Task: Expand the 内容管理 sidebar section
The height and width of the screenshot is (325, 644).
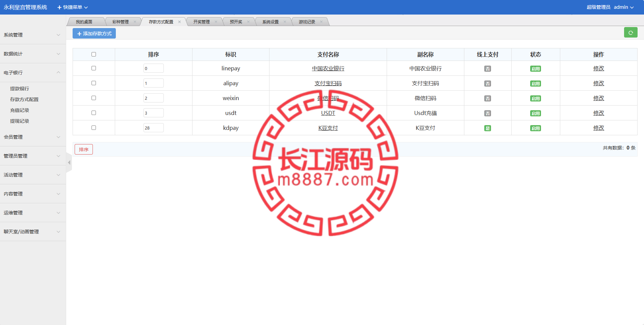Action: click(x=33, y=194)
